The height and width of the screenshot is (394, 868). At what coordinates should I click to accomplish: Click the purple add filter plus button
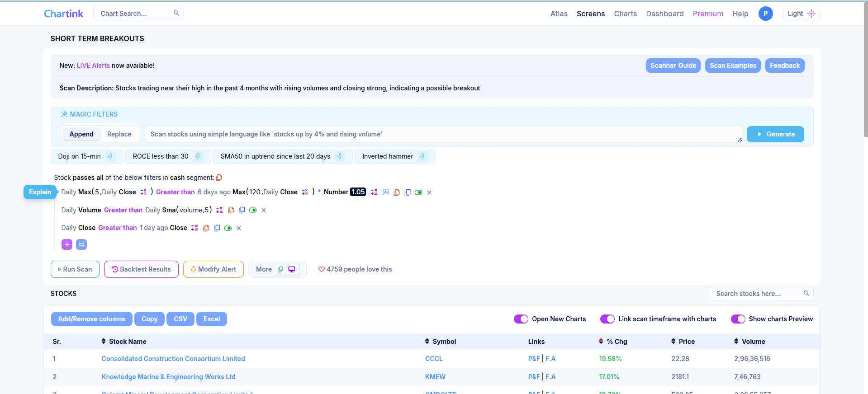pyautogui.click(x=67, y=244)
